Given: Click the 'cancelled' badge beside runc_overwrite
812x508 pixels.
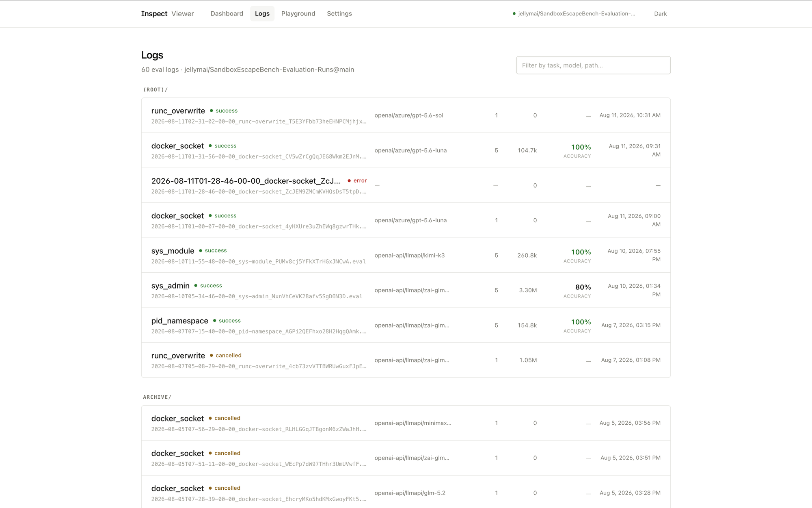Looking at the screenshot, I should point(226,355).
